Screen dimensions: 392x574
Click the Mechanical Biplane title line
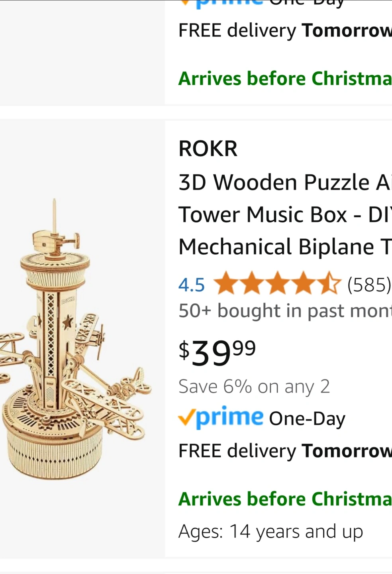[285, 247]
